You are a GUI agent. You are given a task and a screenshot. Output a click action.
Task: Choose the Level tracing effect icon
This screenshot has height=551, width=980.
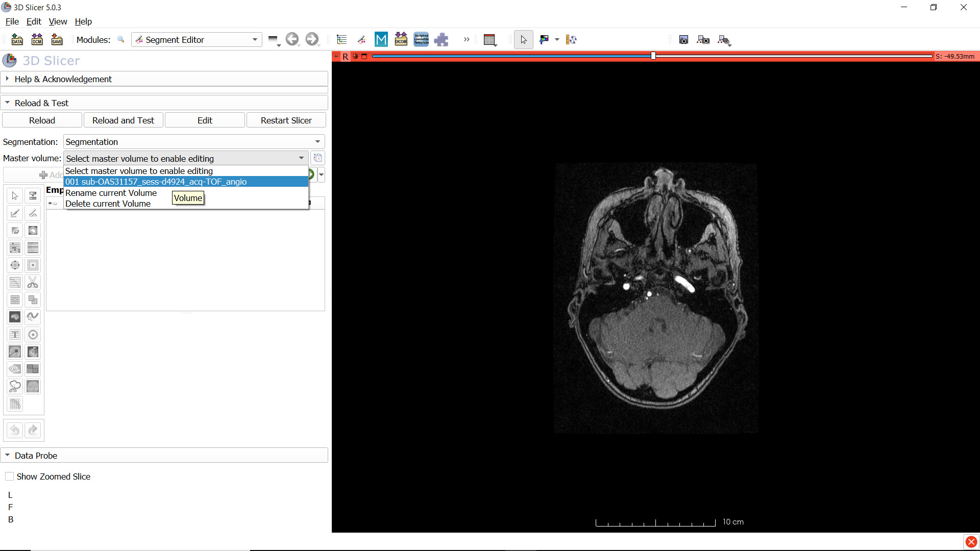[33, 231]
